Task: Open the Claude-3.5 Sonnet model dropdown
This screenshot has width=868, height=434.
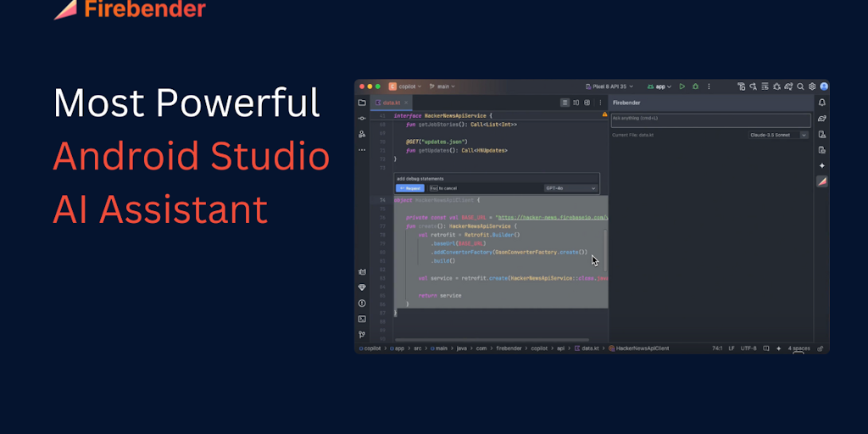Action: 778,135
